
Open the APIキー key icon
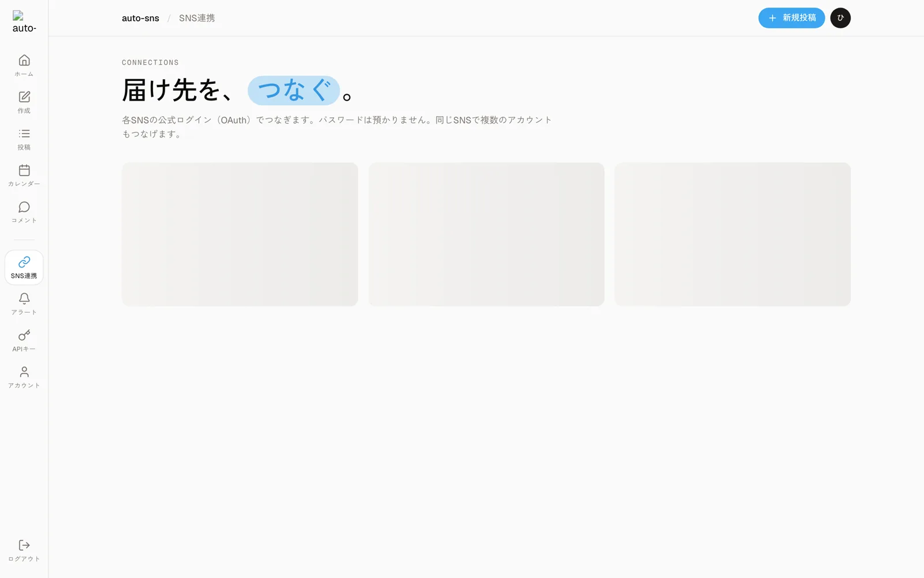(x=24, y=335)
